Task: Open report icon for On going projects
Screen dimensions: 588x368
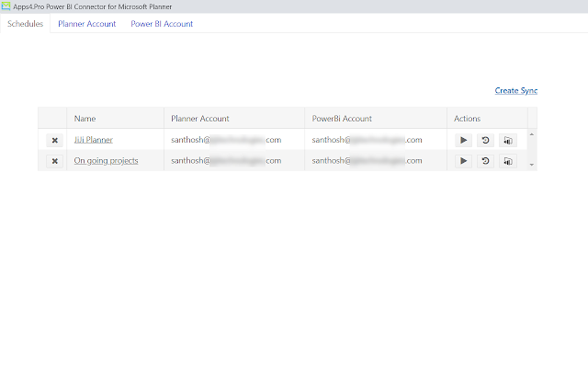Action: (507, 161)
